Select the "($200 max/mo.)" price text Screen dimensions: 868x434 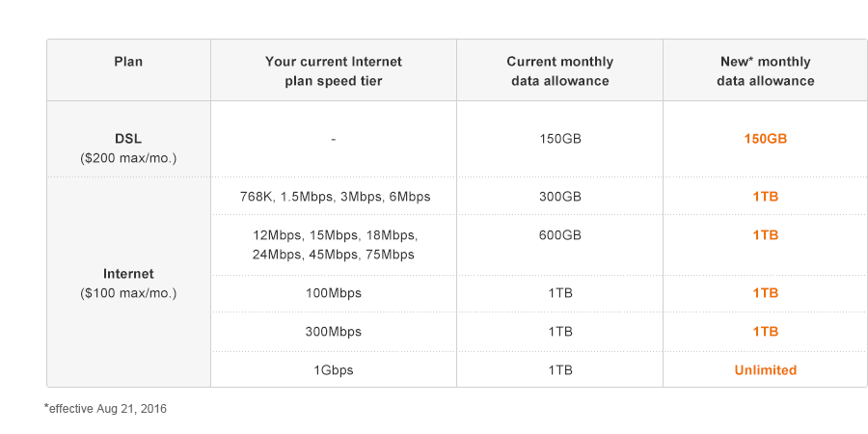click(x=128, y=157)
